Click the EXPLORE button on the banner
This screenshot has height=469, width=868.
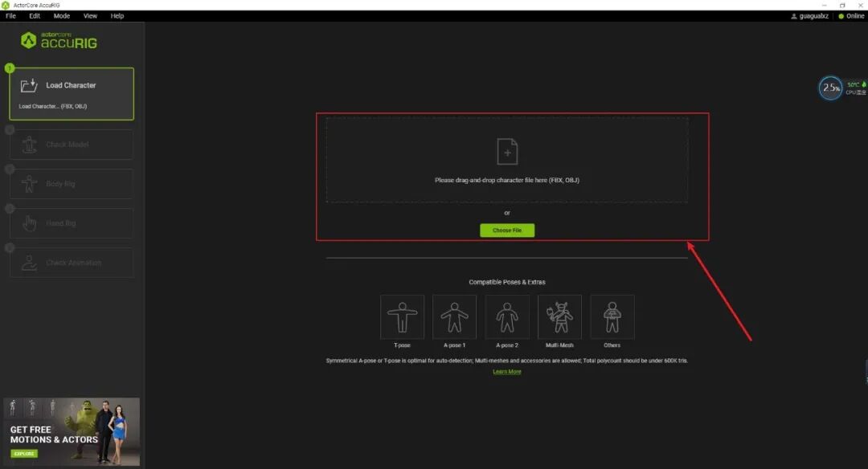pyautogui.click(x=24, y=454)
